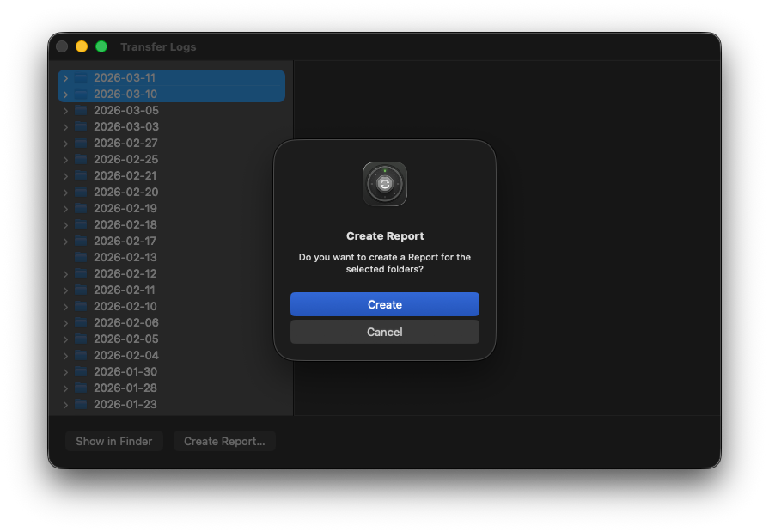Viewport: 769px width, 532px height.
Task: Click the Create button in dialog
Action: pos(384,304)
